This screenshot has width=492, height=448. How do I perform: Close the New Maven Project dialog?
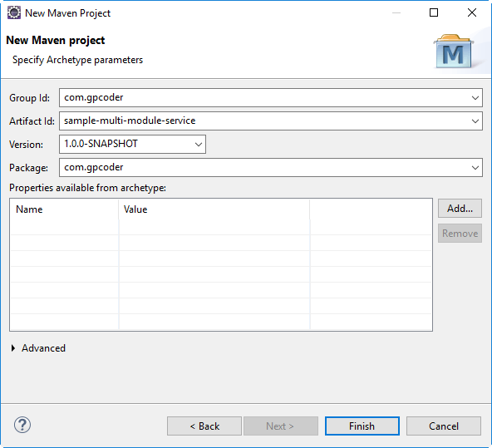coord(471,12)
